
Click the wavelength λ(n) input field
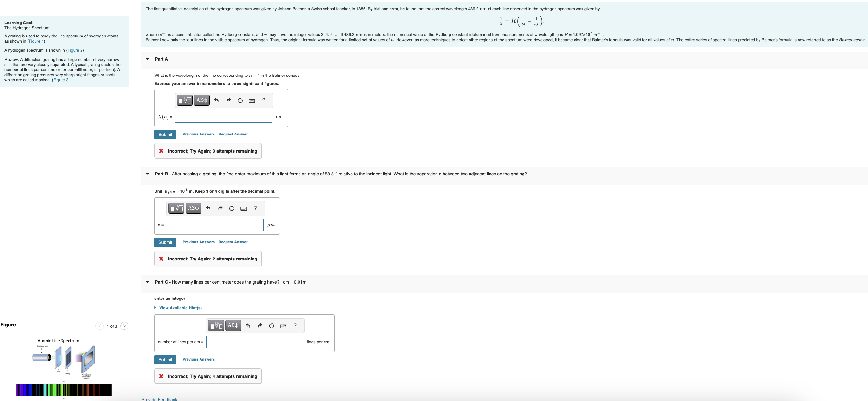click(x=223, y=117)
